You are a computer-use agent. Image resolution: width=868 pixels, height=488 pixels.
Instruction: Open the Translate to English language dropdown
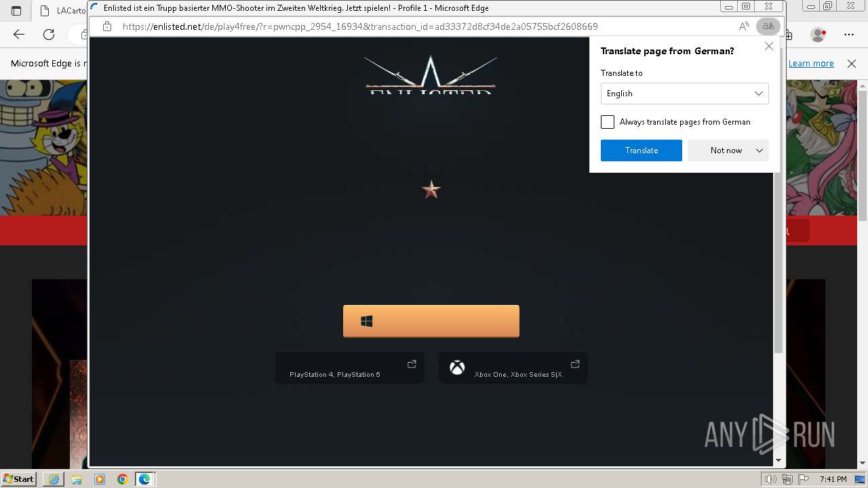click(684, 94)
